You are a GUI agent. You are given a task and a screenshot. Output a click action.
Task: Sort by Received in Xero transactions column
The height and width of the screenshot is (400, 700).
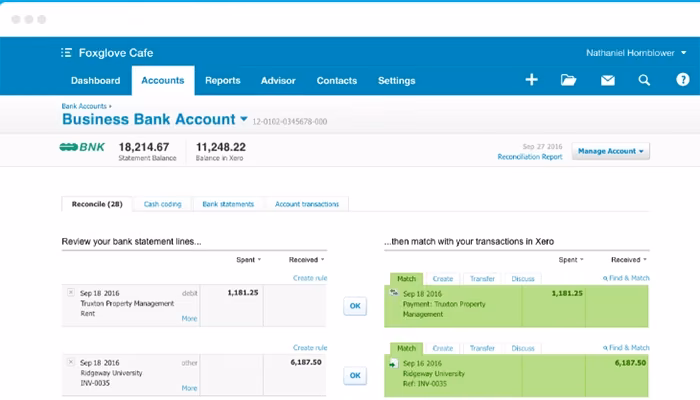point(629,260)
